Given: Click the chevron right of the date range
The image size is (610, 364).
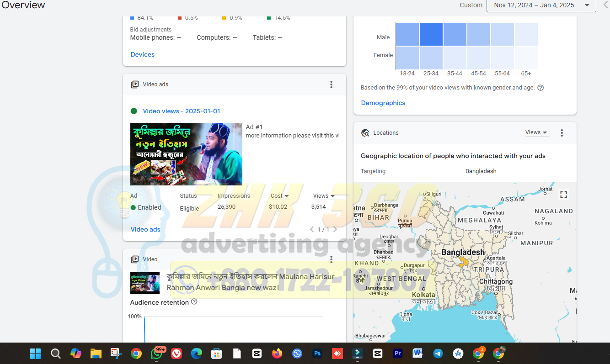Looking at the screenshot, I should [x=606, y=5].
